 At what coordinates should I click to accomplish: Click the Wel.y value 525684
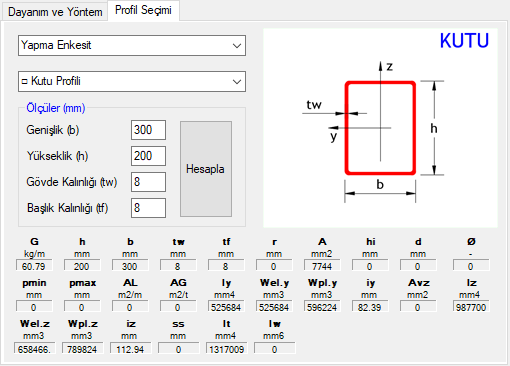(x=274, y=307)
